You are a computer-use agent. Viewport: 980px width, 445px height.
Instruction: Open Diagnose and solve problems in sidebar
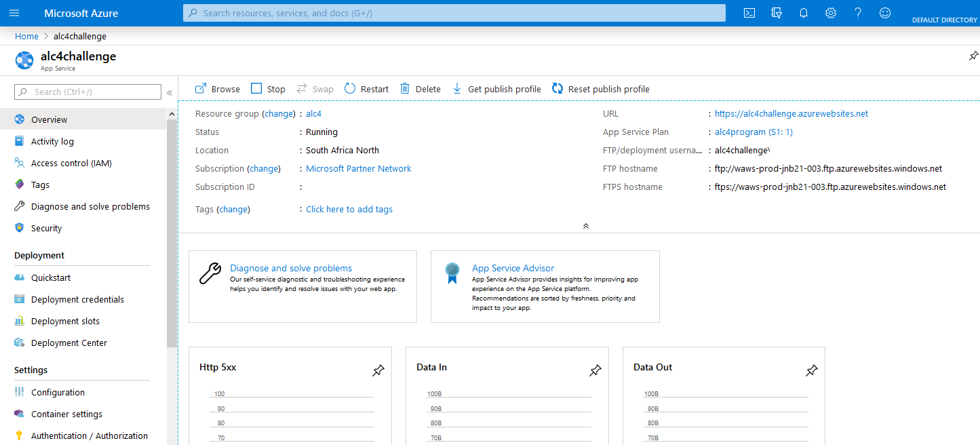click(83, 206)
